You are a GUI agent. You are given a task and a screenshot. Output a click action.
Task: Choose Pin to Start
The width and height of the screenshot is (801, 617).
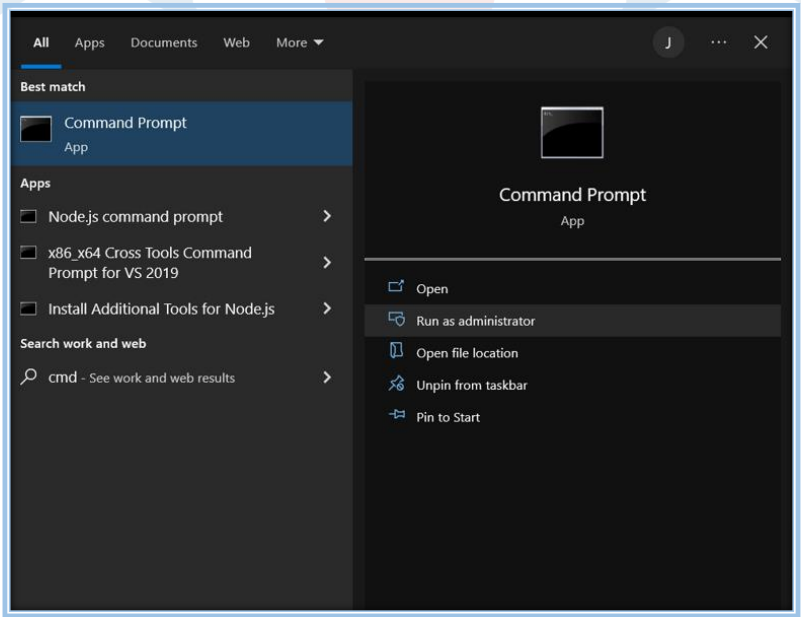point(447,417)
